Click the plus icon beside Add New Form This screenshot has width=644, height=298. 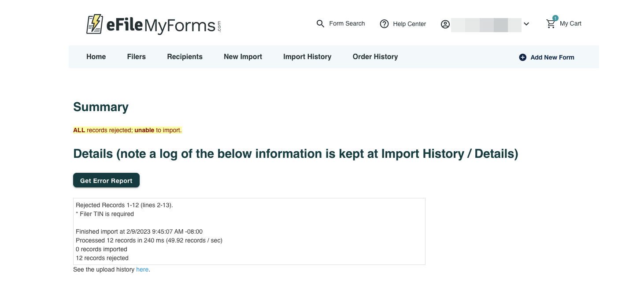(x=522, y=57)
